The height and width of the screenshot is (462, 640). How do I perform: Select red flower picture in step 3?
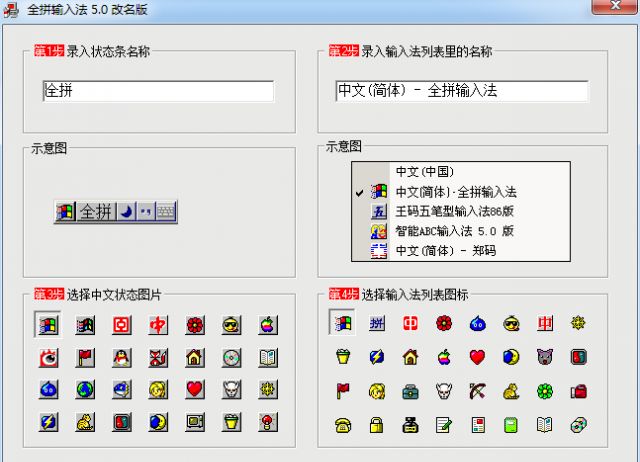tap(195, 325)
